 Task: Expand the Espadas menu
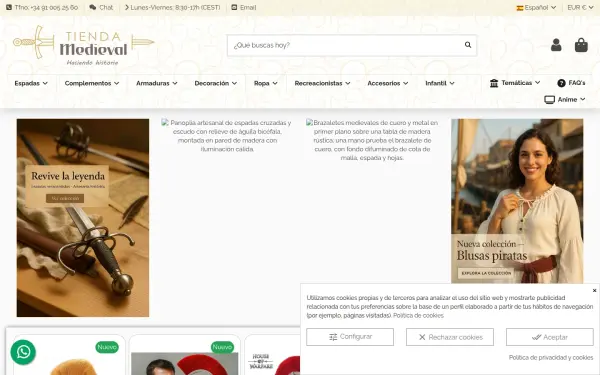31,83
